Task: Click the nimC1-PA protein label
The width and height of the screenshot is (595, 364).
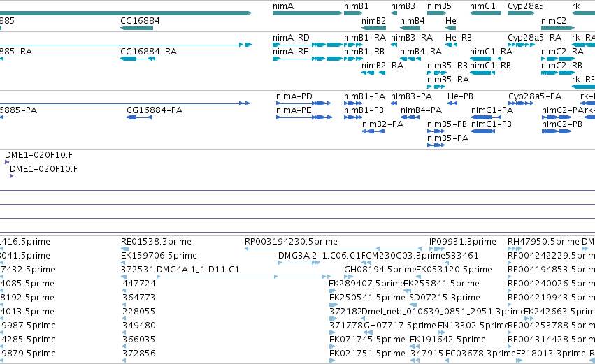Action: tap(492, 110)
